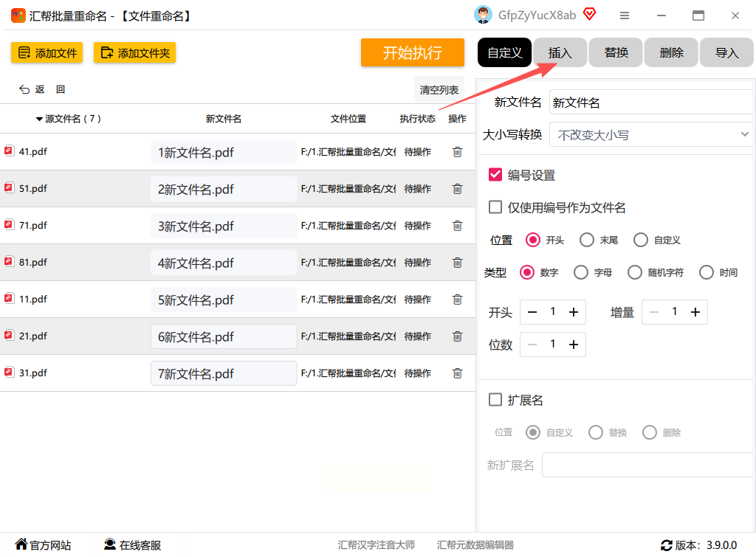Select the 末尾 position radio button
The height and width of the screenshot is (557, 756).
(587, 240)
